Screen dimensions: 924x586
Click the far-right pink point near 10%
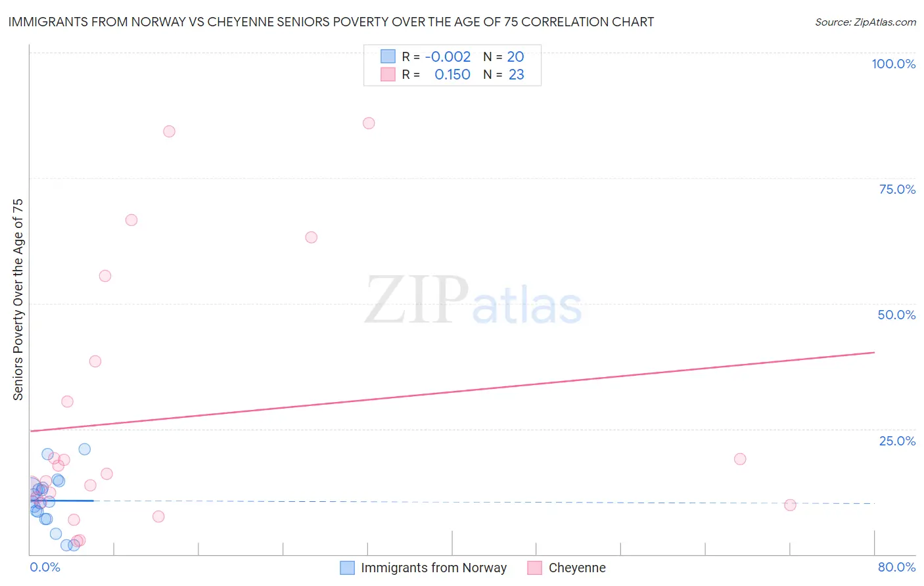(x=790, y=505)
